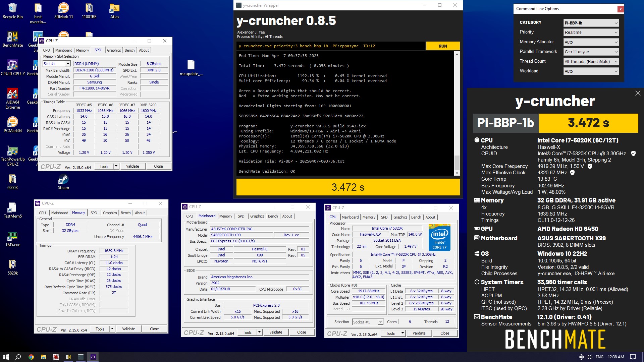644x362 pixels.
Task: Click the Windows Start button
Action: coord(6,357)
